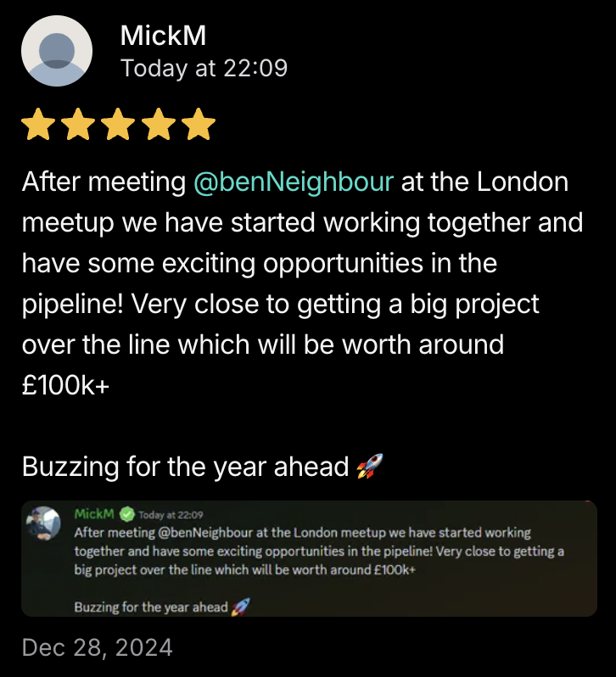This screenshot has width=616, height=677.
Task: Click the second gold rating star
Action: pyautogui.click(x=78, y=125)
